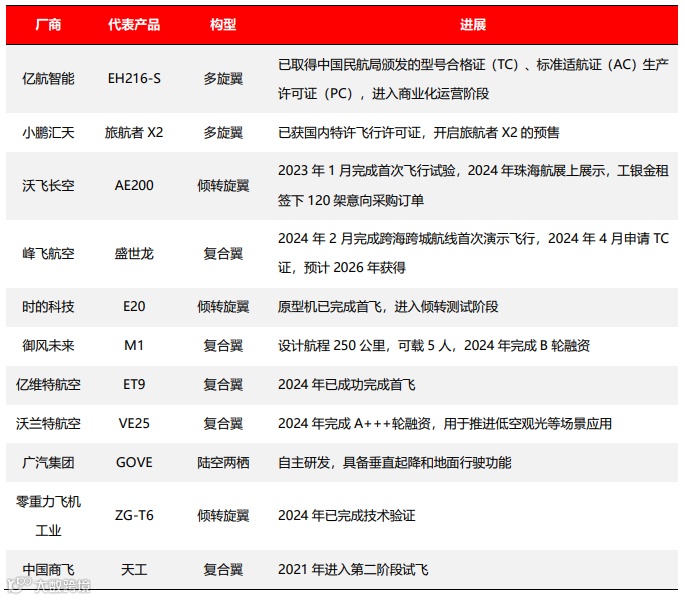Click 多旋翼 in the 亿航智能 row

[x=223, y=79]
